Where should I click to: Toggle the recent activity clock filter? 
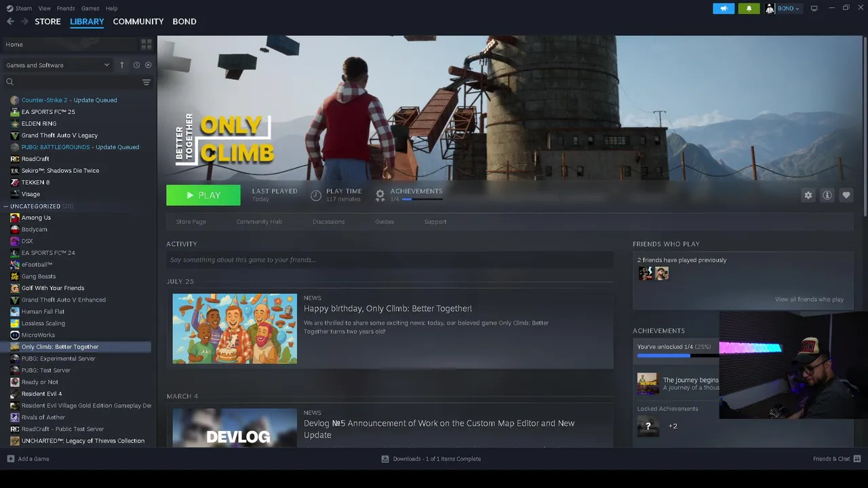pos(136,65)
